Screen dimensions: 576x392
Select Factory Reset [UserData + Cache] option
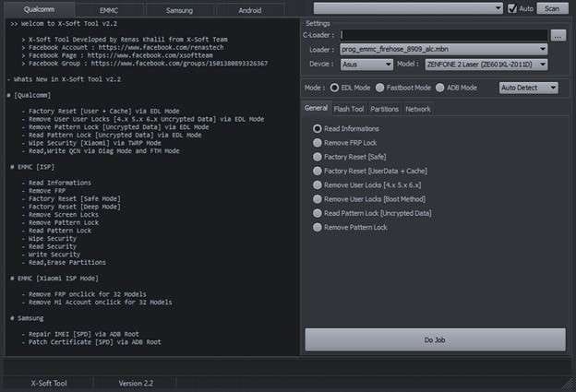370,171
